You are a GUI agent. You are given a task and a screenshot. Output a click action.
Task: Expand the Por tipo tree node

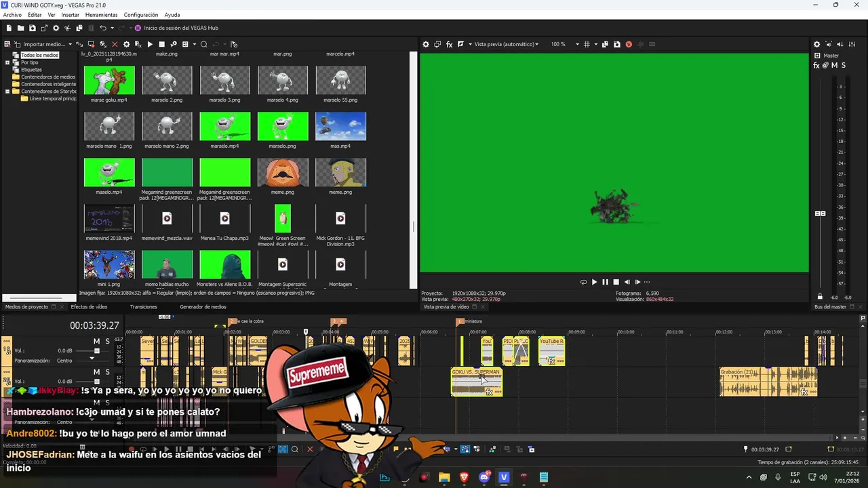(x=7, y=62)
